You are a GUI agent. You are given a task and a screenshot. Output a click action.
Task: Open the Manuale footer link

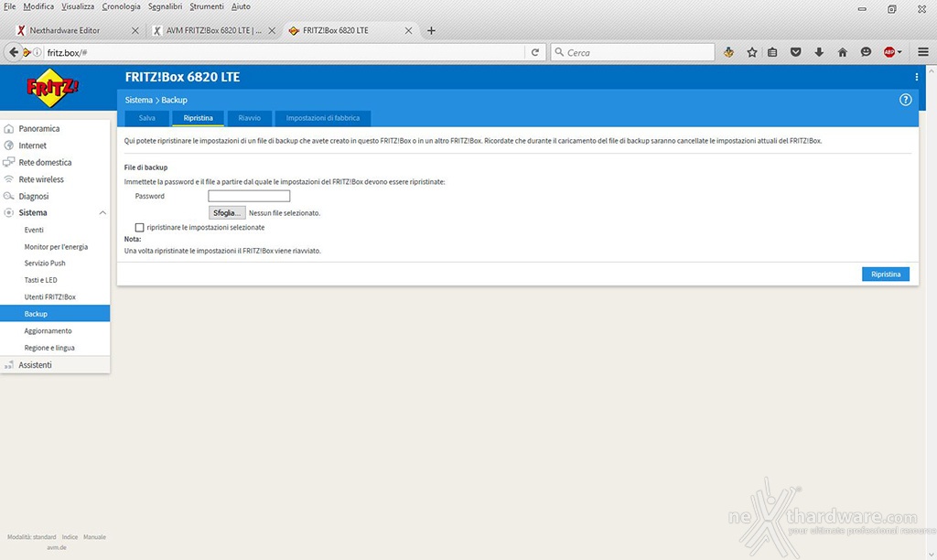(x=94, y=537)
